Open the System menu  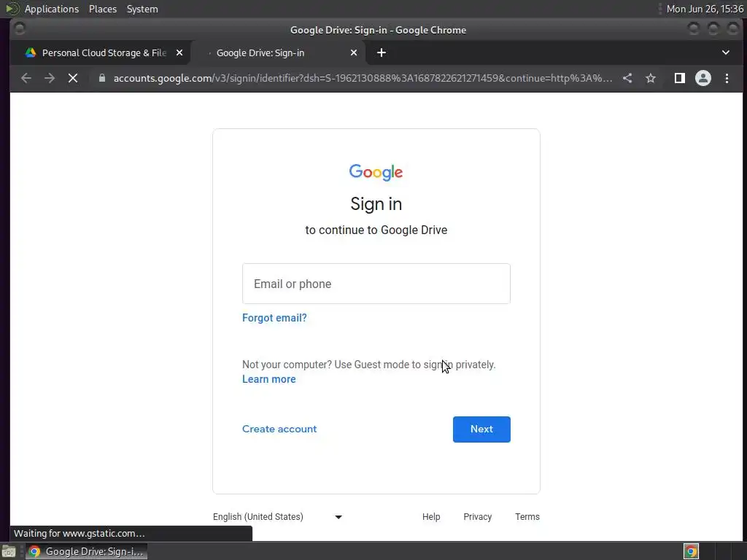click(x=142, y=9)
